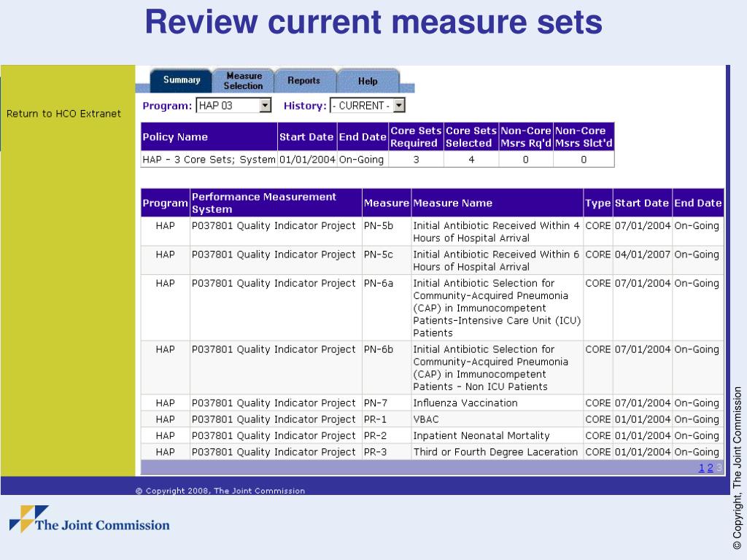Click the VBAC measure name
The height and width of the screenshot is (560, 747).
tap(426, 419)
